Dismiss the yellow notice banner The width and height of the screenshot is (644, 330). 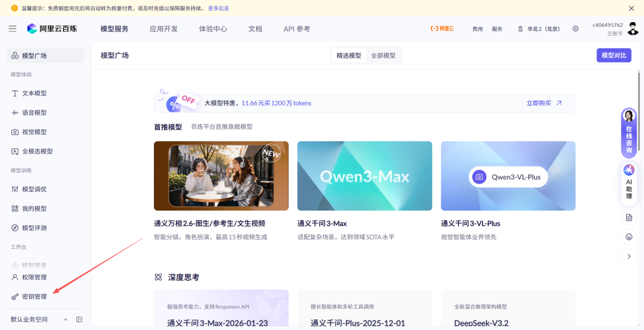631,8
